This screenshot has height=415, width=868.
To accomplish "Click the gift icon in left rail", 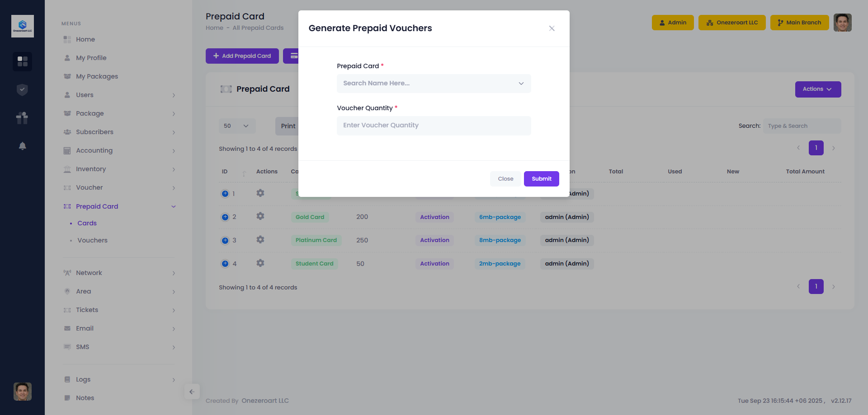I will click(22, 118).
